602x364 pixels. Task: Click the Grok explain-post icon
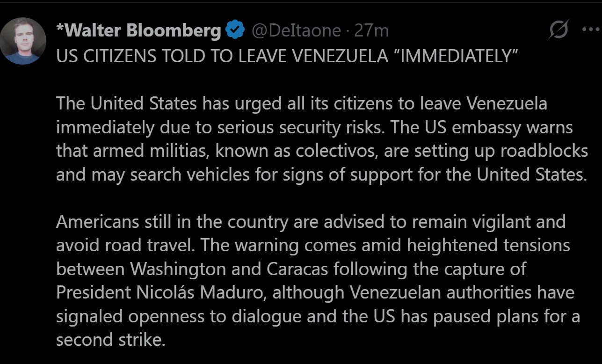click(560, 29)
